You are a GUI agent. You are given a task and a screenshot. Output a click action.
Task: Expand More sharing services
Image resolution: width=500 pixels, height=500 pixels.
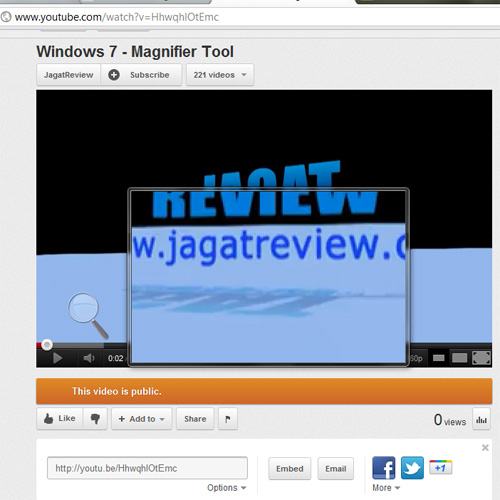386,488
